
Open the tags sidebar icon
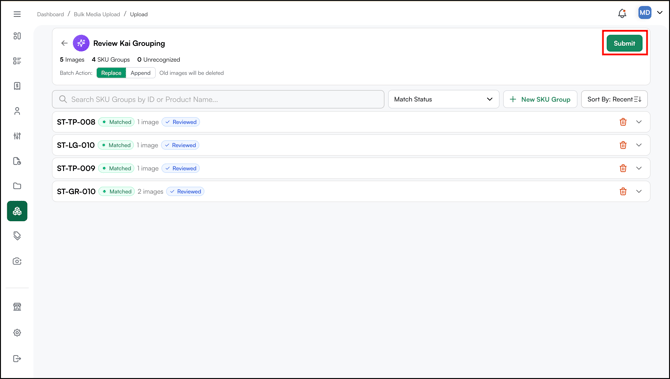coord(17,236)
